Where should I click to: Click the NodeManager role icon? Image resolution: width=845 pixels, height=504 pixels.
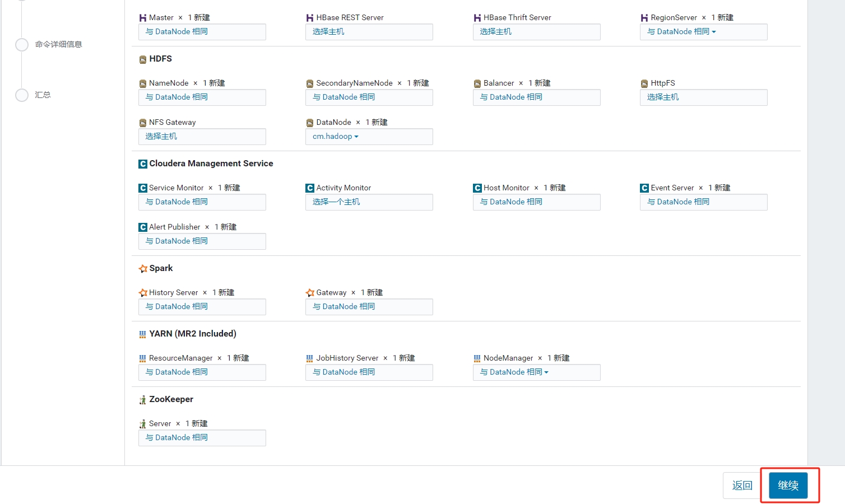(477, 358)
